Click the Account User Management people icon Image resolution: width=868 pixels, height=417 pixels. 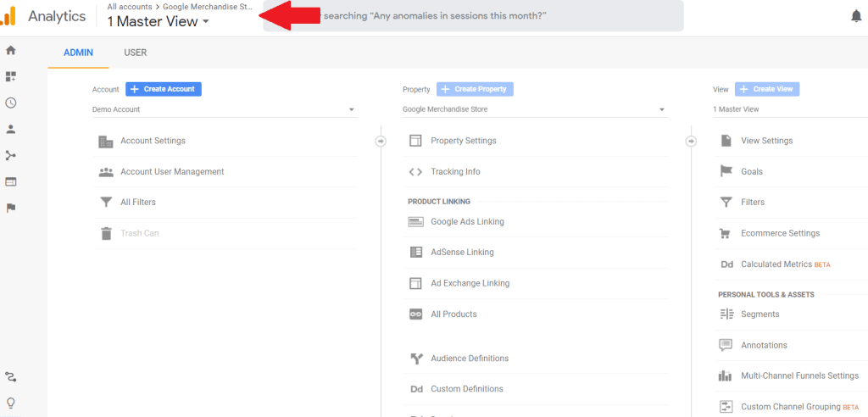click(x=106, y=172)
